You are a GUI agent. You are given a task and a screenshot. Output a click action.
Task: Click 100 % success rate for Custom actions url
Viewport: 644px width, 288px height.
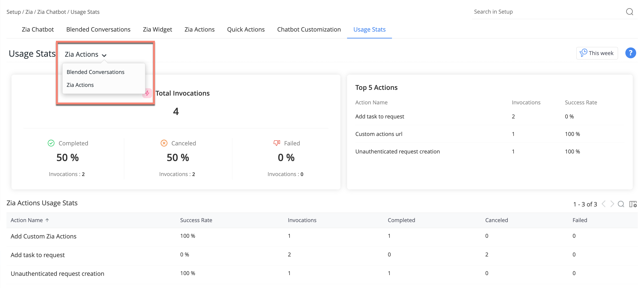(572, 134)
